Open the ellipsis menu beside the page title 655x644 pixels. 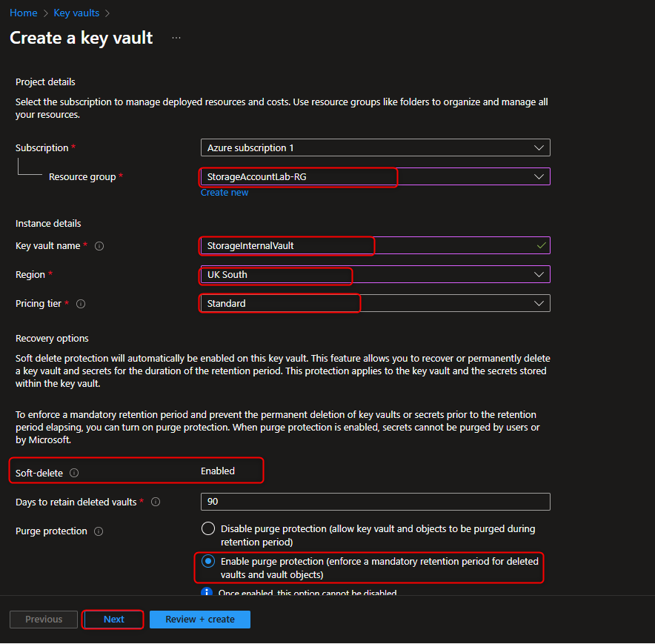(x=176, y=38)
